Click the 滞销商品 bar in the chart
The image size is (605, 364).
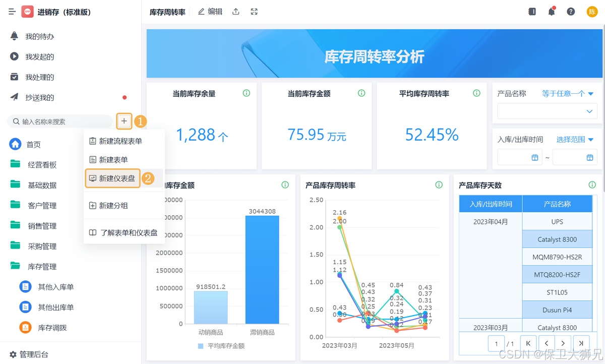point(262,270)
